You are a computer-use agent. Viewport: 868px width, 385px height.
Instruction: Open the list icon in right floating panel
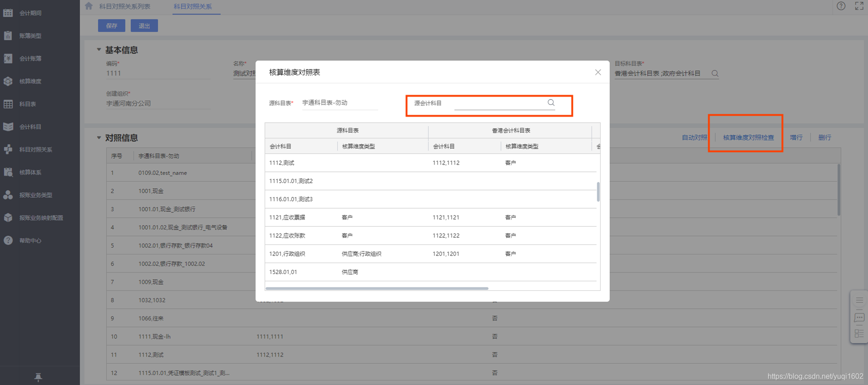[x=859, y=300]
